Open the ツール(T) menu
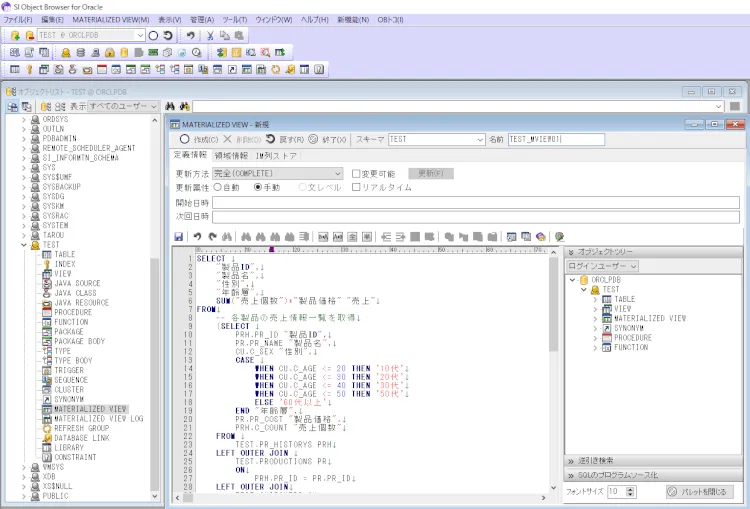 point(234,19)
